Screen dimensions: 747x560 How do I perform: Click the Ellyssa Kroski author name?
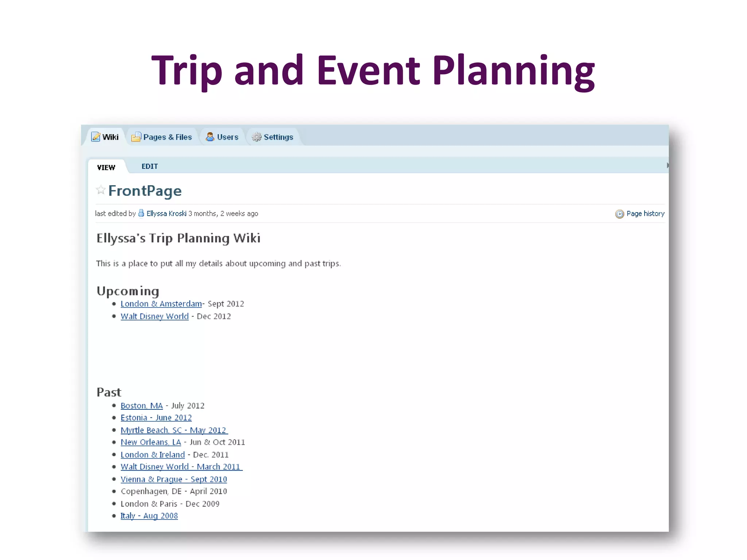pos(166,213)
